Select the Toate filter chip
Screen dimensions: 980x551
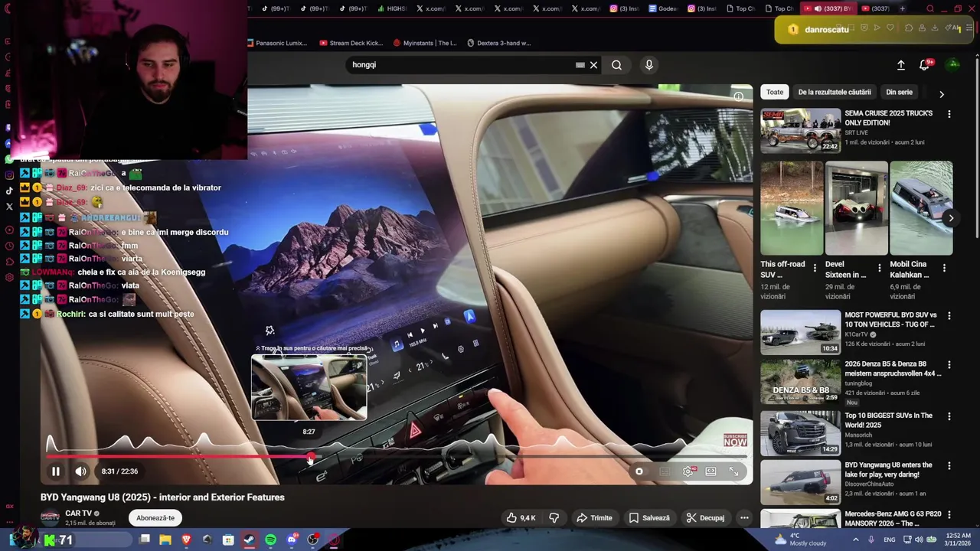coord(775,92)
